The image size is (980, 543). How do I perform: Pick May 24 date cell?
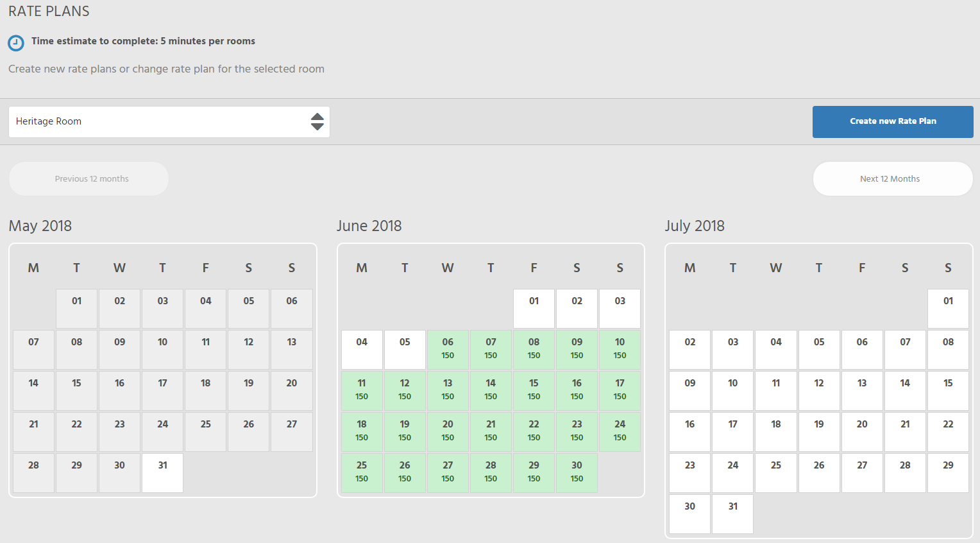(163, 432)
